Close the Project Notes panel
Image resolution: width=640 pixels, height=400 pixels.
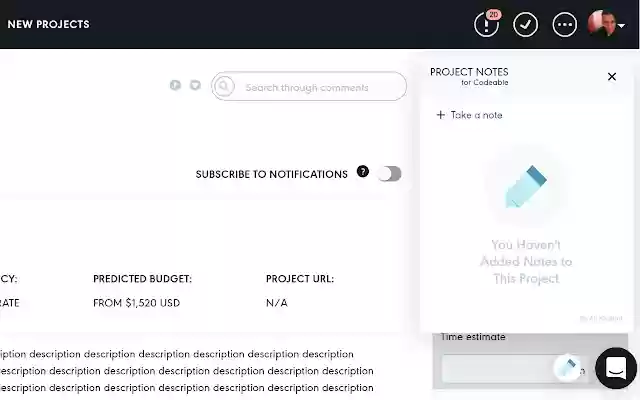coord(611,76)
